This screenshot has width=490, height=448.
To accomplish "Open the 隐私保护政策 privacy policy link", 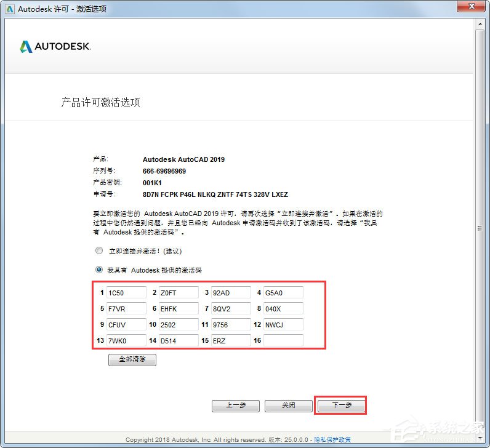I will pyautogui.click(x=332, y=439).
